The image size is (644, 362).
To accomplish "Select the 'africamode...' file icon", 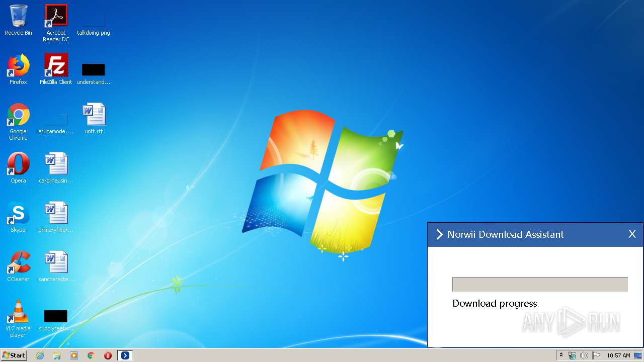I will 56,123.
